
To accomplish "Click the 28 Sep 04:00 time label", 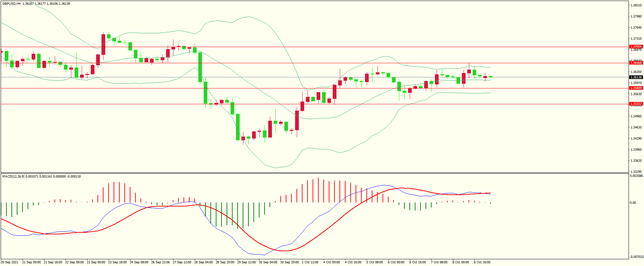I will click(203, 262).
